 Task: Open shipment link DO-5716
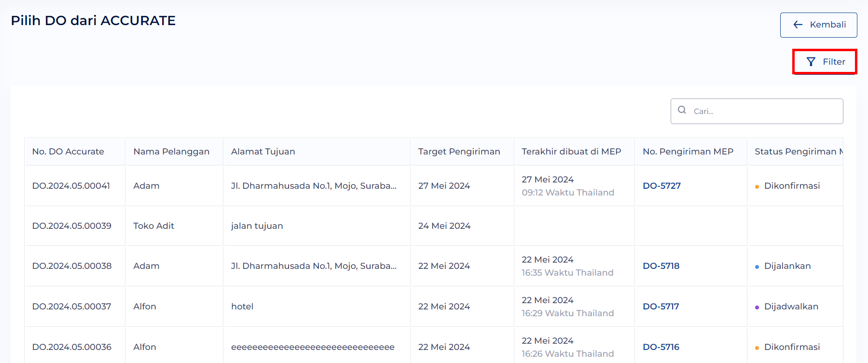(661, 347)
